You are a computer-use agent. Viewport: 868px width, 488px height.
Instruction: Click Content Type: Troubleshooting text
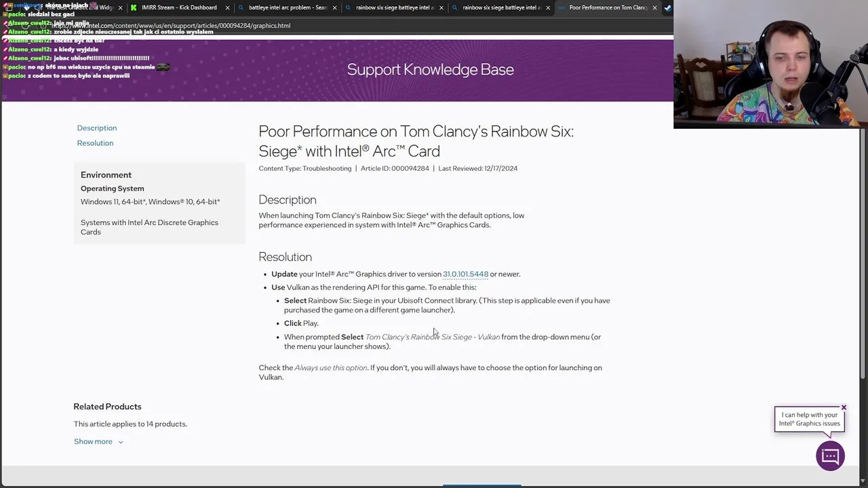305,168
